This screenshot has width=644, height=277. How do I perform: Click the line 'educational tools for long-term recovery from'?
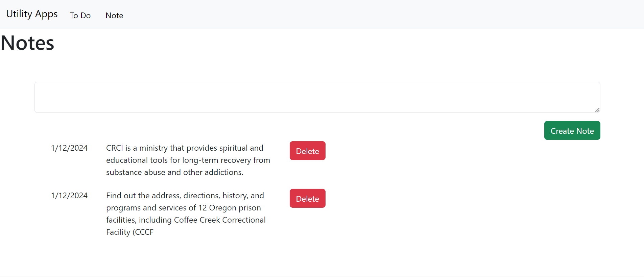[x=188, y=160]
